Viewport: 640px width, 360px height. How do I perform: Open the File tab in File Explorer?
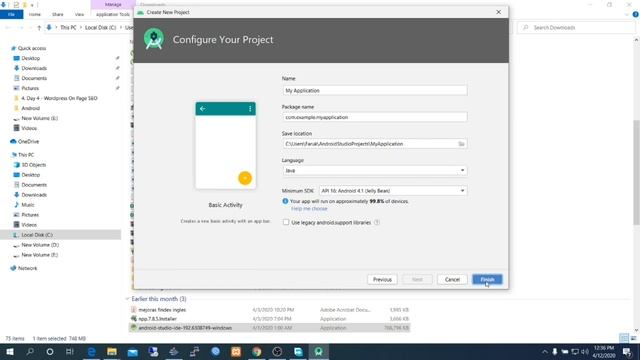[x=11, y=14]
